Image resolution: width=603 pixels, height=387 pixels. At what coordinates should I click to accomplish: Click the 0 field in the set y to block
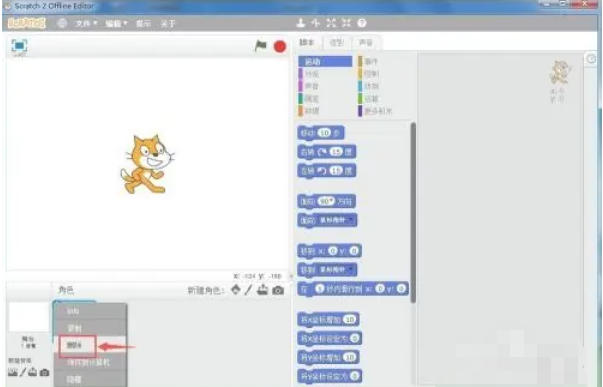[355, 376]
